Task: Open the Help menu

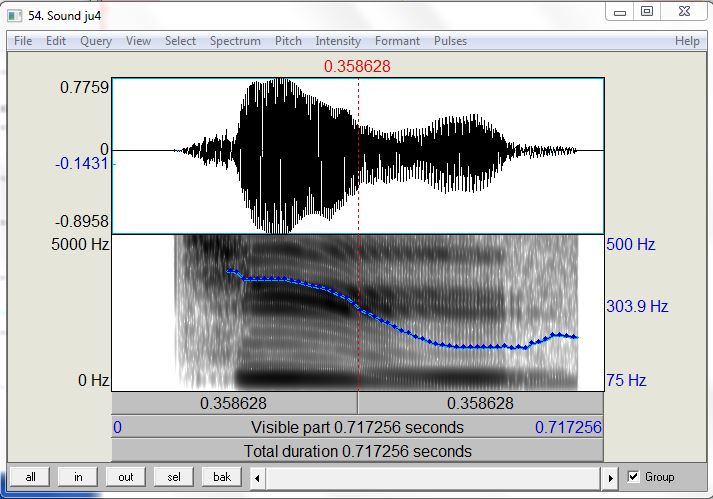Action: point(687,41)
